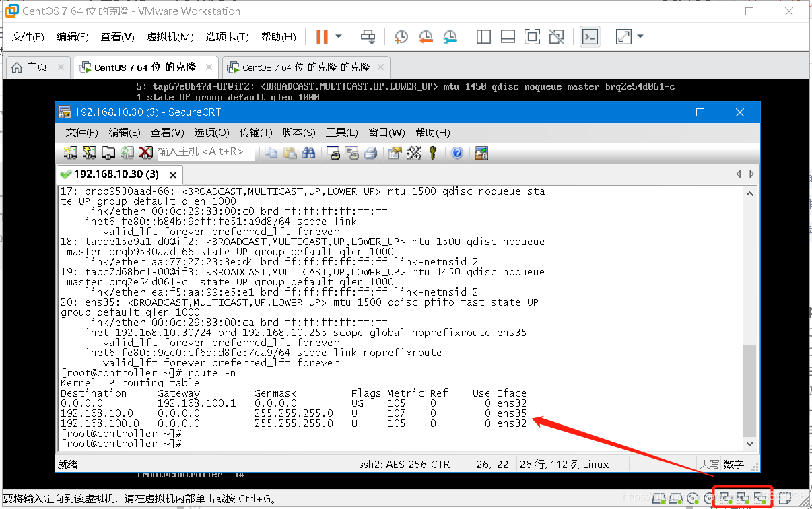The image size is (812, 509).
Task: Open the power options dropdown beside pause
Action: pos(339,36)
